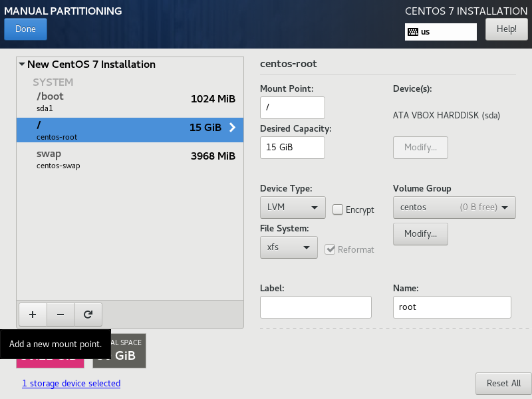Viewport: 532px width, 399px height.
Task: Select the /boot sda1 partition entry
Action: (x=130, y=100)
